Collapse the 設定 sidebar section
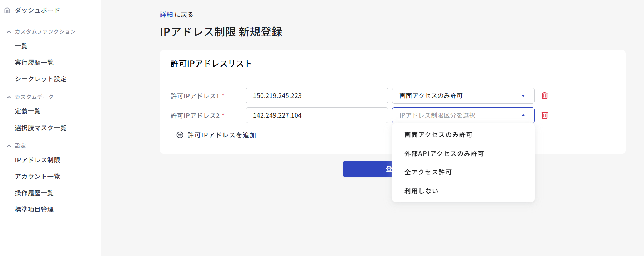 coord(9,146)
